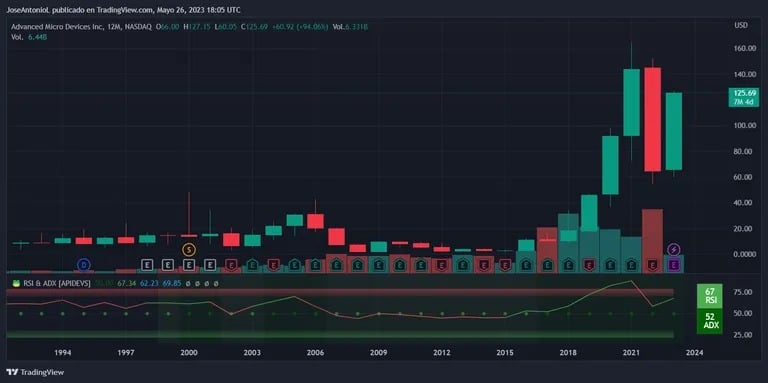Click the earnings E marker above 2012
Viewport: 768px width, 383px height.
tap(442, 265)
